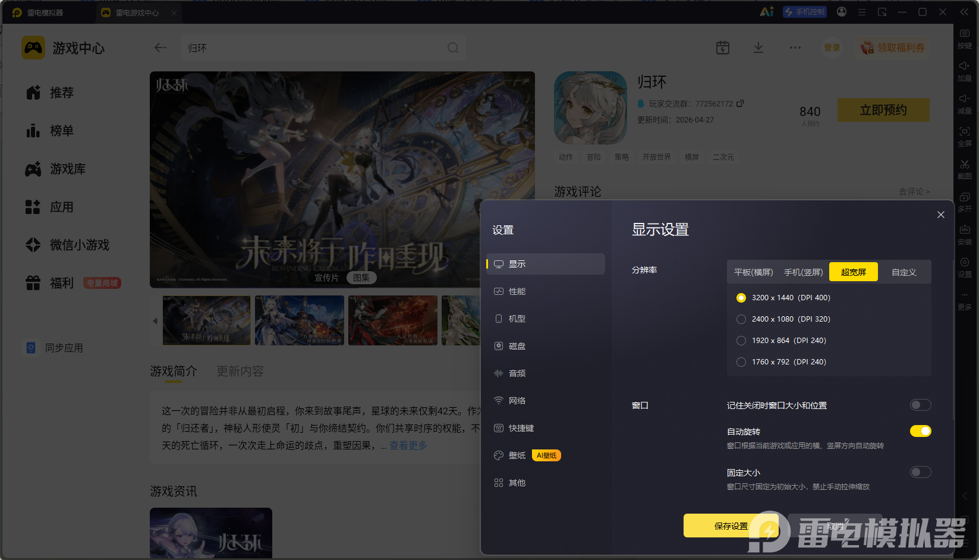Open 壁纸 wallpaper settings section
979x560 pixels.
point(546,455)
